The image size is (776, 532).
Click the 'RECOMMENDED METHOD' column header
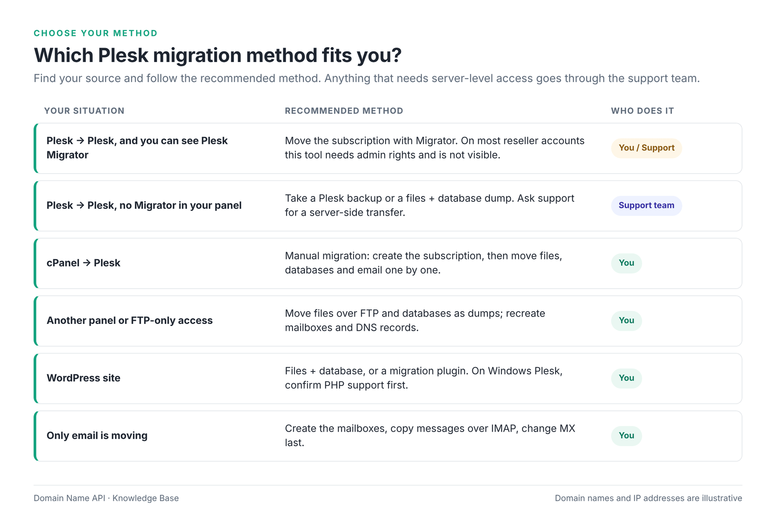point(344,111)
